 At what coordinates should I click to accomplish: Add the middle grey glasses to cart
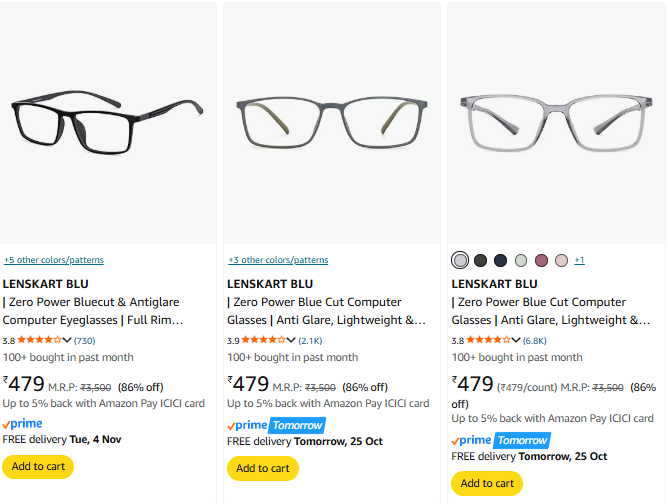click(263, 468)
